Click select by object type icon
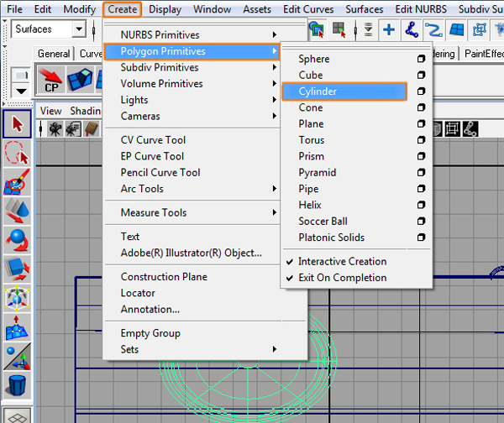504x423 pixels. tap(317, 30)
